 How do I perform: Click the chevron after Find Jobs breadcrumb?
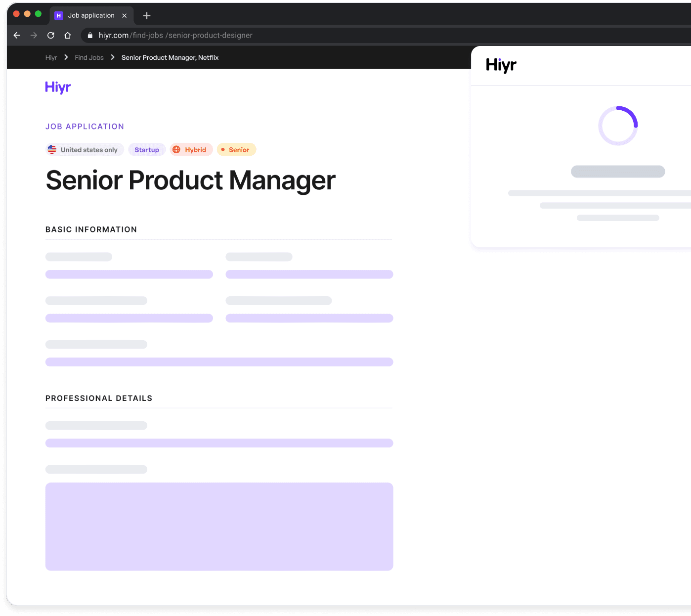113,57
